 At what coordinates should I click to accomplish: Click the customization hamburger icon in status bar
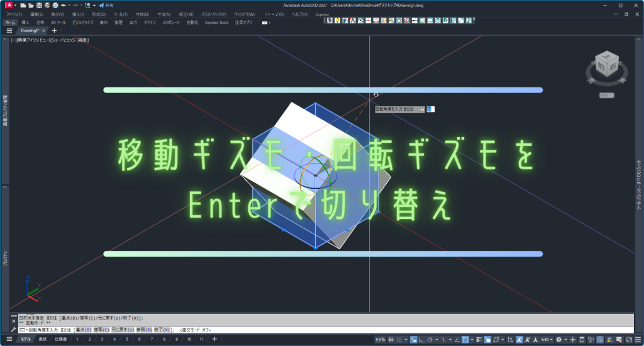[636, 340]
